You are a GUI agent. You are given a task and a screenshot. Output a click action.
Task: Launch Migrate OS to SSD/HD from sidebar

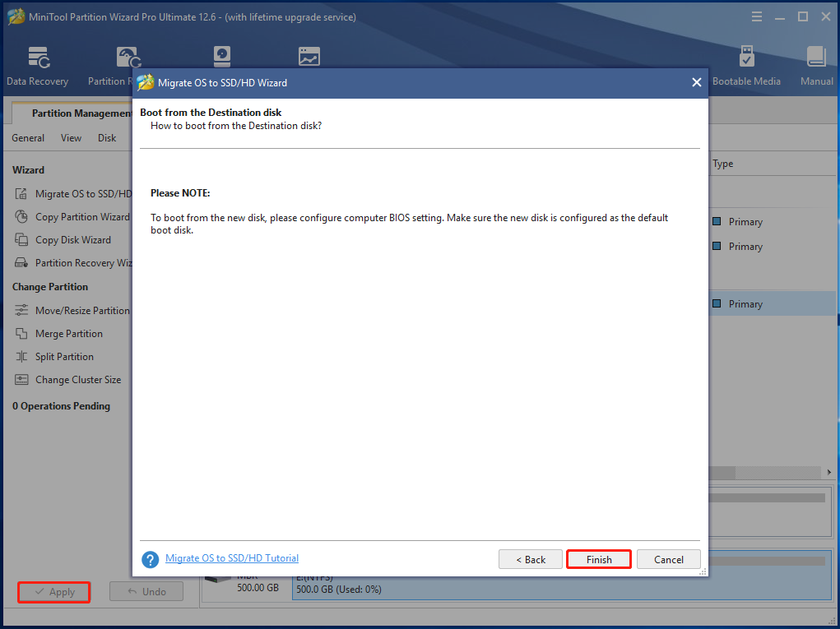coord(73,194)
